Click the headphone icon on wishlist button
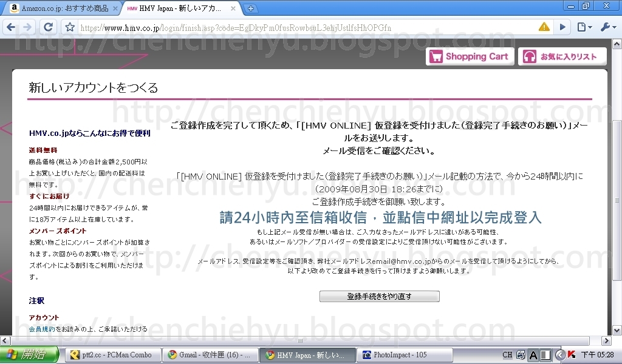Image resolution: width=622 pixels, height=364 pixels. pyautogui.click(x=530, y=56)
